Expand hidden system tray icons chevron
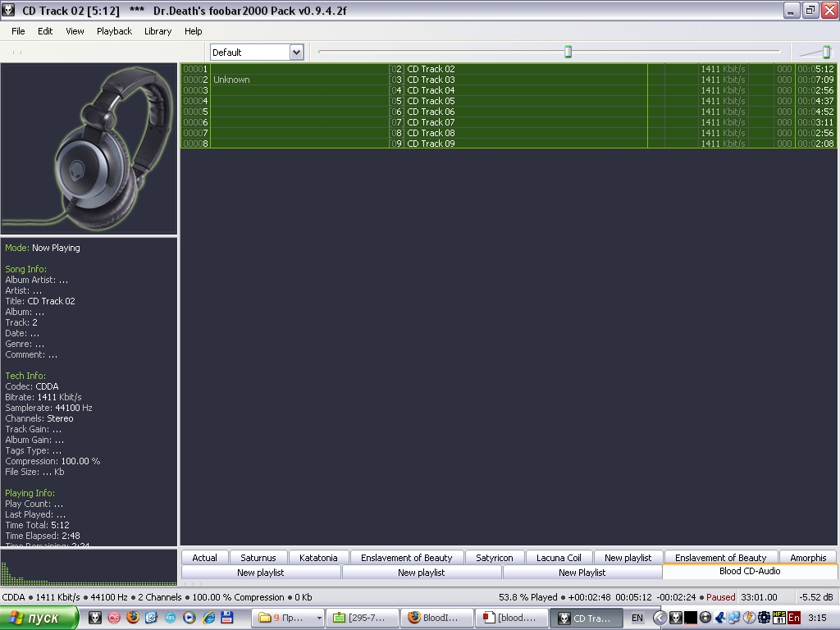 click(x=660, y=618)
